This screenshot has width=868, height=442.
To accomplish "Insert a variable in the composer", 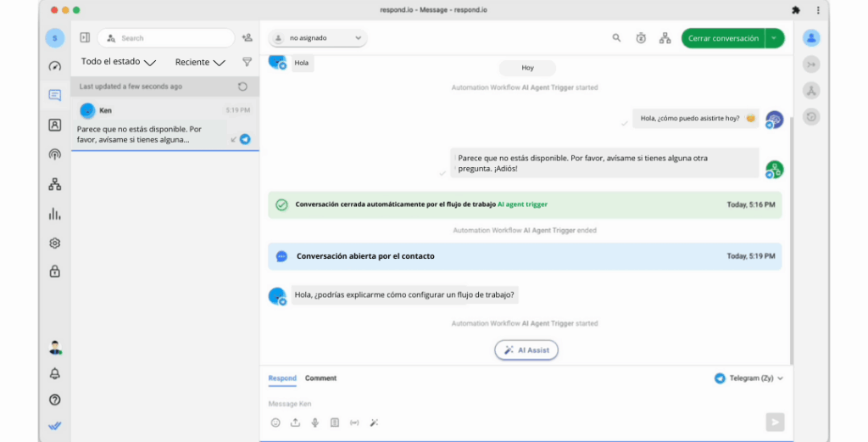I will pyautogui.click(x=354, y=422).
